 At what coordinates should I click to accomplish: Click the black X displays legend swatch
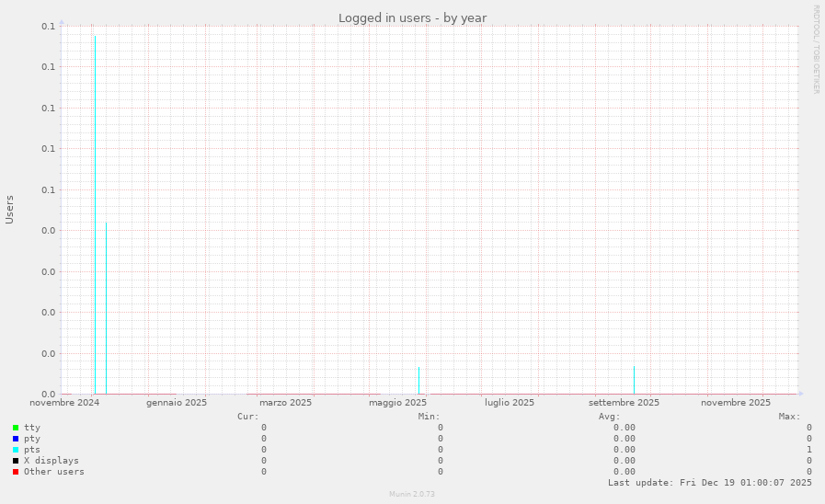pyautogui.click(x=16, y=461)
